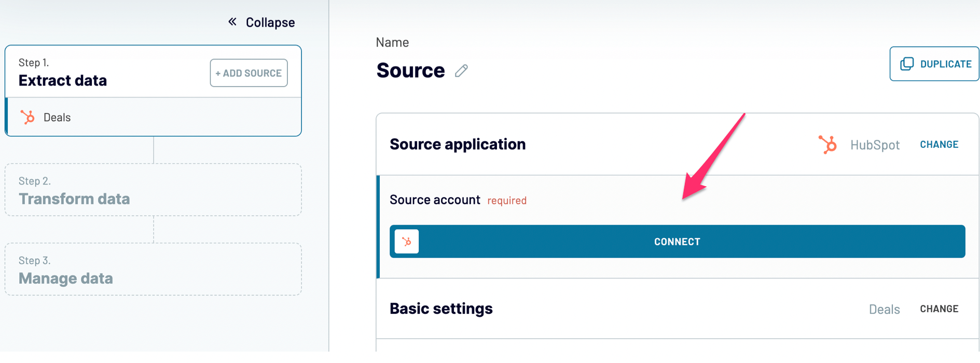Screen dimensions: 980x363
Task: Expand the Source application section
Action: coord(458,144)
